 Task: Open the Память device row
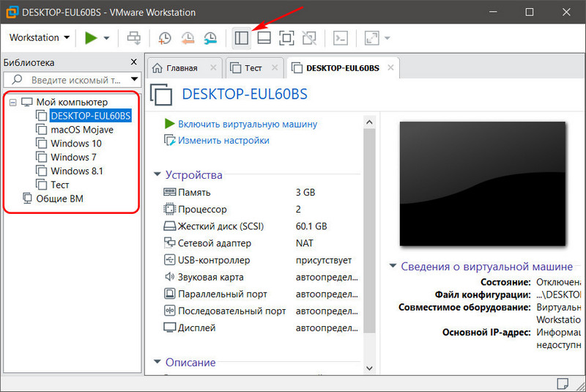pyautogui.click(x=261, y=193)
